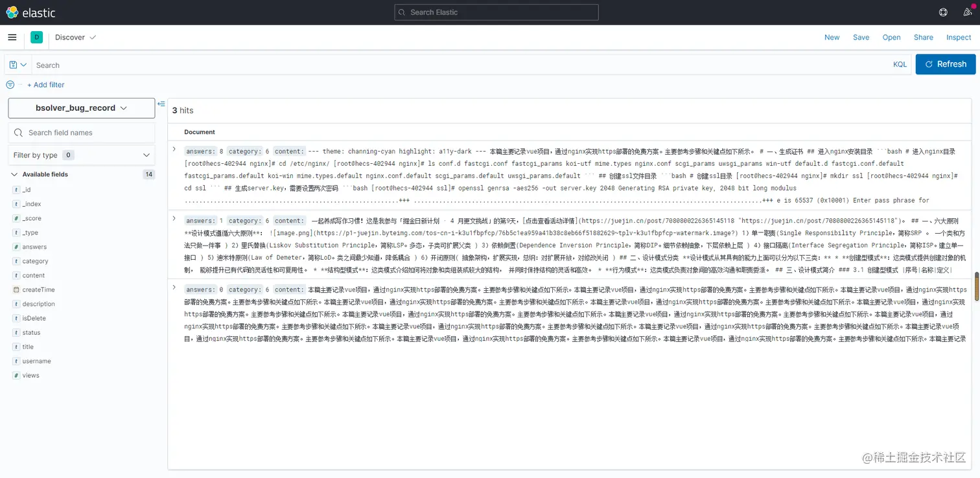Expand the document row with answers: 1
The height and width of the screenshot is (478, 980).
tap(174, 218)
